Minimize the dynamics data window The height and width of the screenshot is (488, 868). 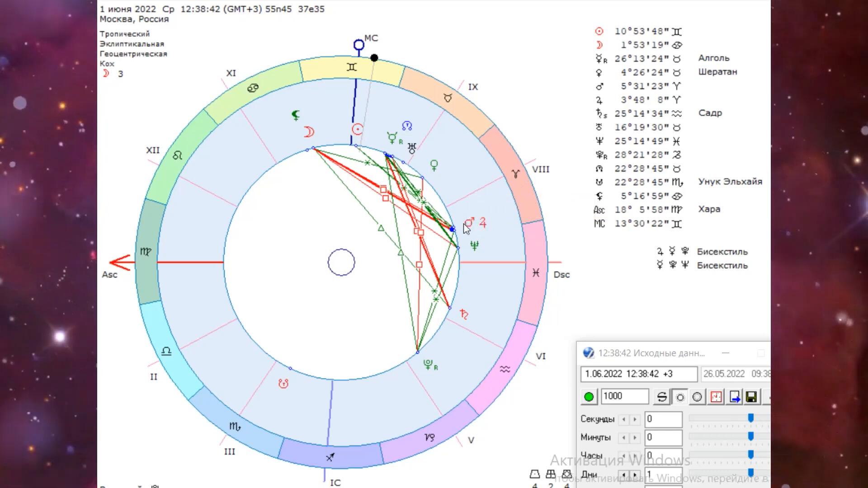pyautogui.click(x=726, y=353)
